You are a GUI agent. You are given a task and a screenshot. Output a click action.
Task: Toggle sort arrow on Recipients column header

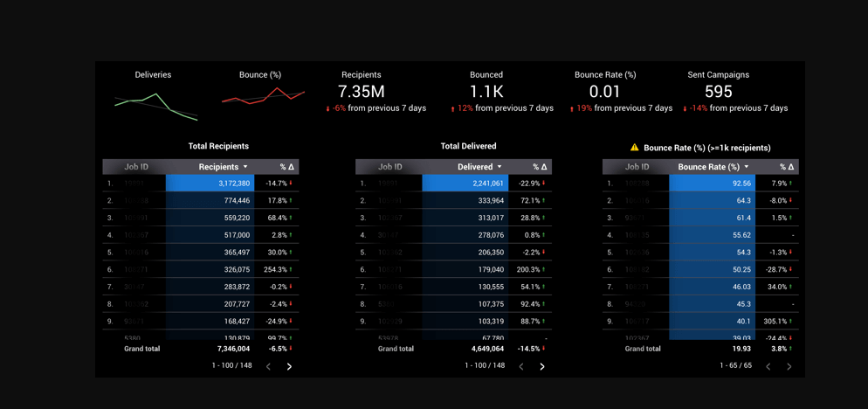[x=245, y=167]
